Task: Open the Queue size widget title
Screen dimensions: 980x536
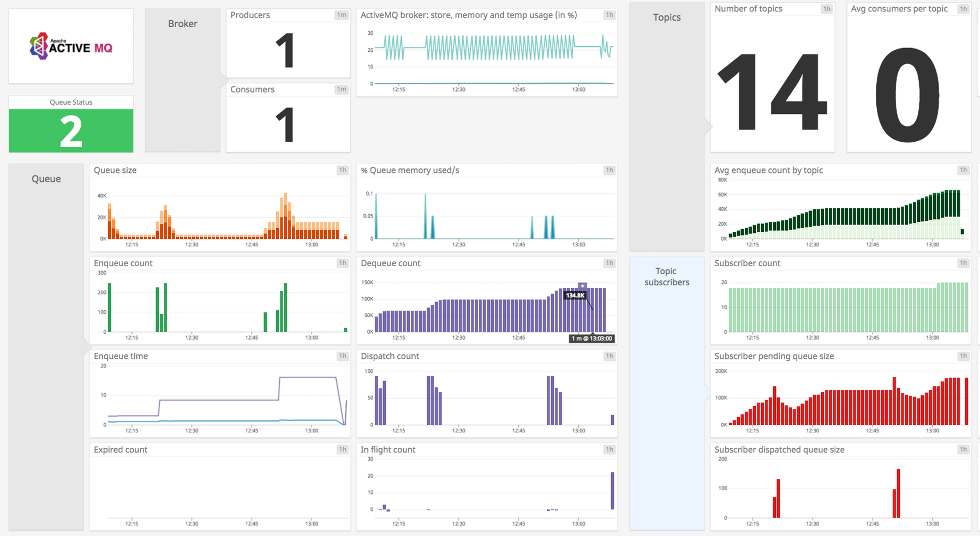Action: 115,170
